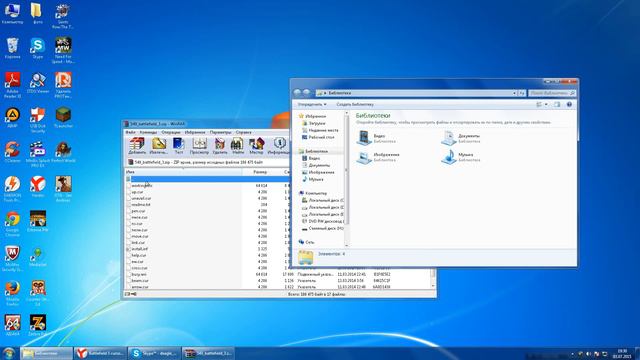Select readme.txt file in WinRAR list
Image resolution: width=640 pixels, height=360 pixels.
click(x=141, y=204)
